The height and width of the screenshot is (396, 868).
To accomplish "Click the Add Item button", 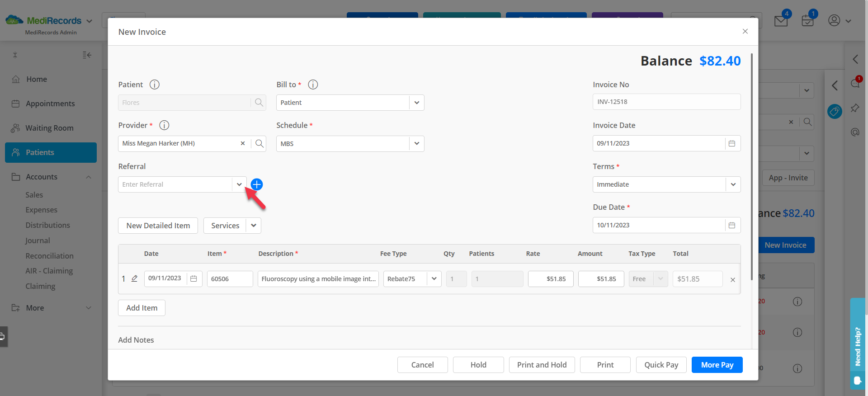I will click(142, 308).
